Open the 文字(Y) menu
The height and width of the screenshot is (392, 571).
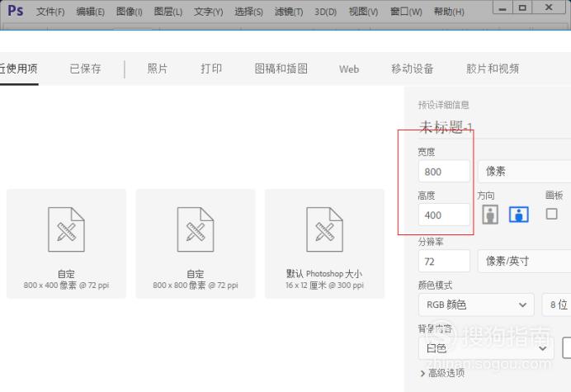[x=208, y=12]
